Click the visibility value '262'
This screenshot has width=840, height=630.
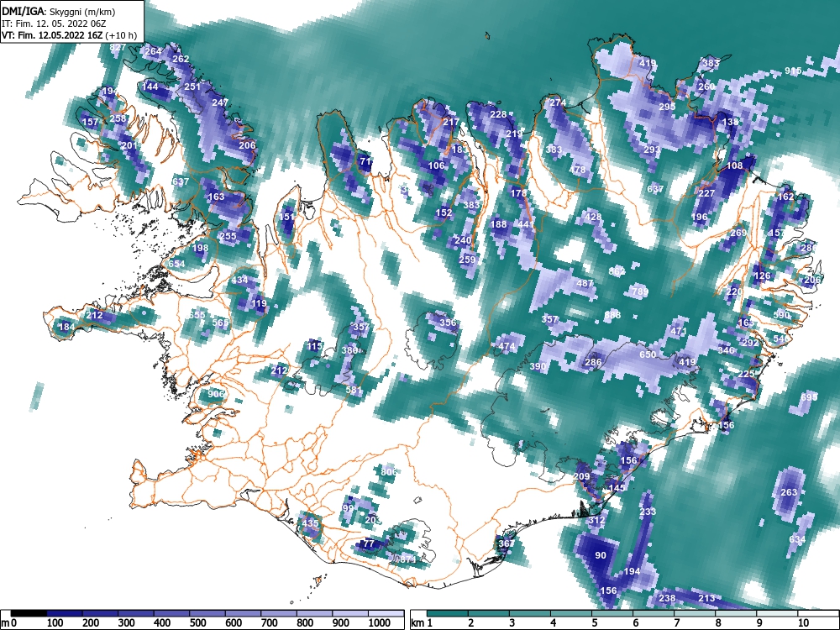181,59
